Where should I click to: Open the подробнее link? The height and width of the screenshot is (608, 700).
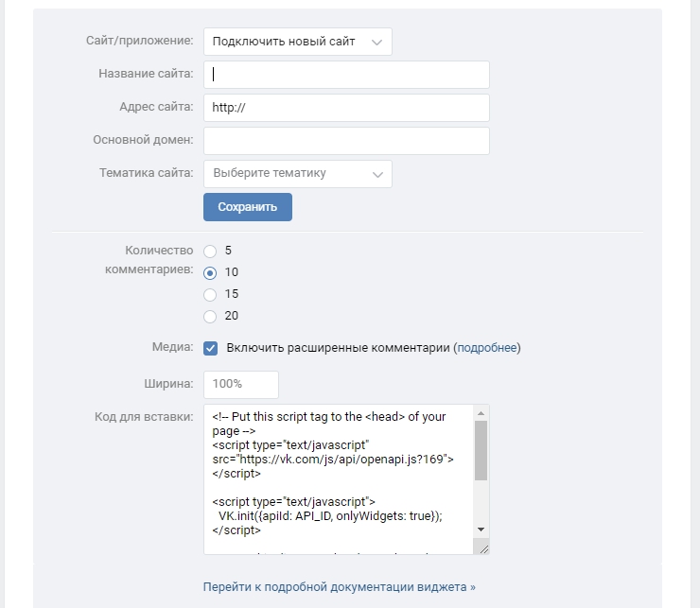pyautogui.click(x=487, y=348)
